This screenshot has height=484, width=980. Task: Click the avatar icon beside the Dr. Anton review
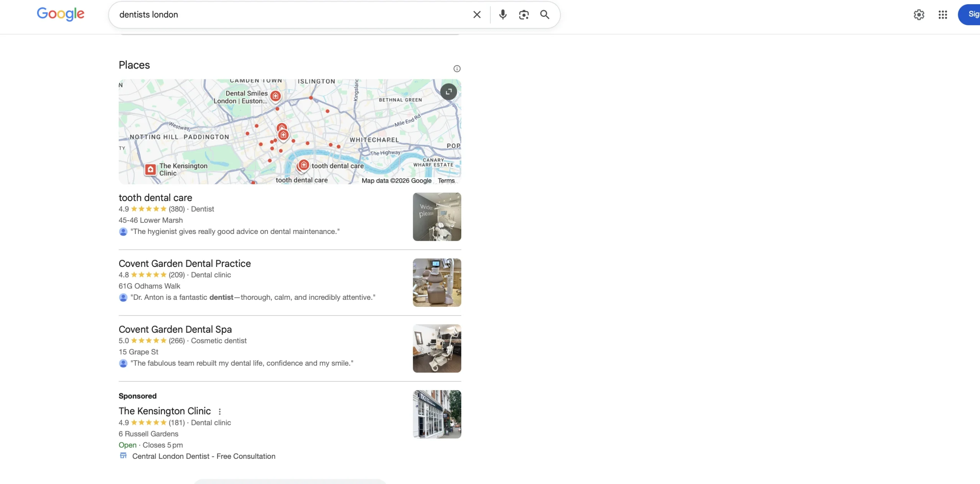click(123, 297)
